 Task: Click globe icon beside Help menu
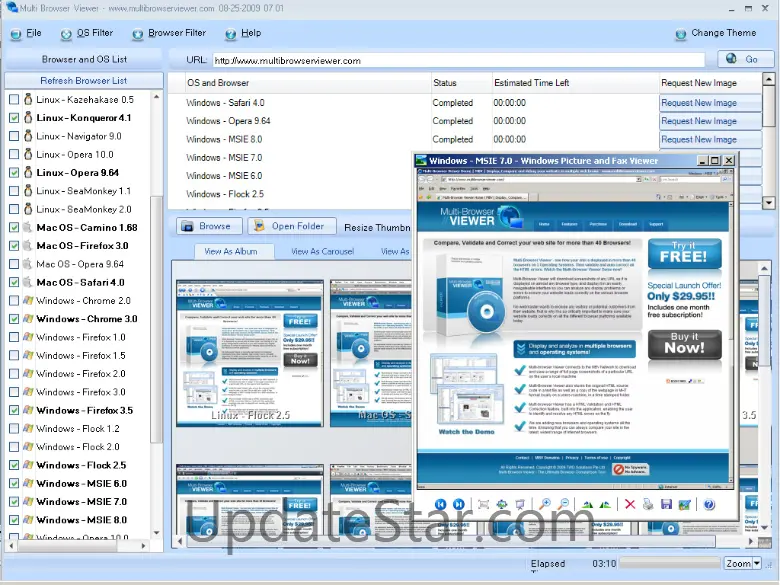(x=230, y=34)
